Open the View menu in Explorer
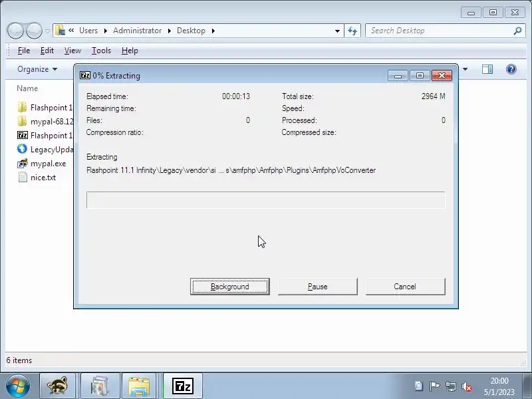The height and width of the screenshot is (399, 532). point(72,51)
